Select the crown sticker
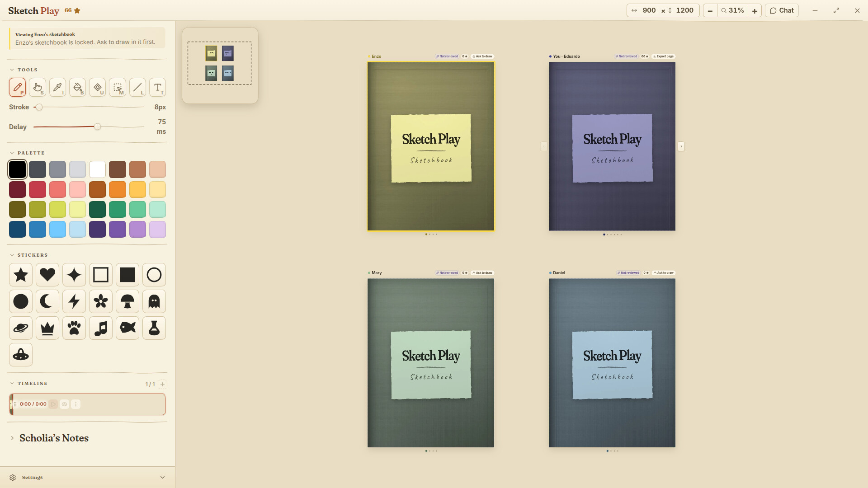Screen dimensions: 868x488 pyautogui.click(x=47, y=328)
